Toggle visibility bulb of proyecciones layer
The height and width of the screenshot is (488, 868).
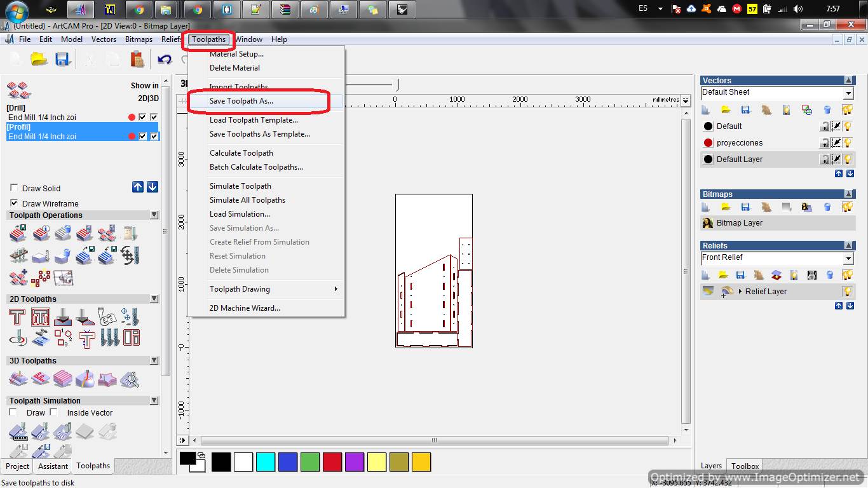click(847, 143)
